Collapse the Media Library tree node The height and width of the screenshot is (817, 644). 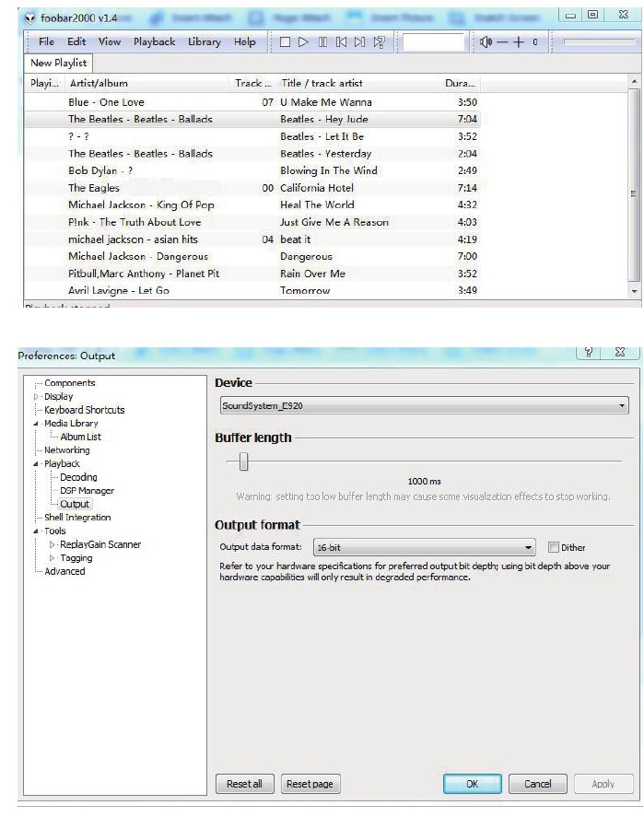[x=36, y=424]
